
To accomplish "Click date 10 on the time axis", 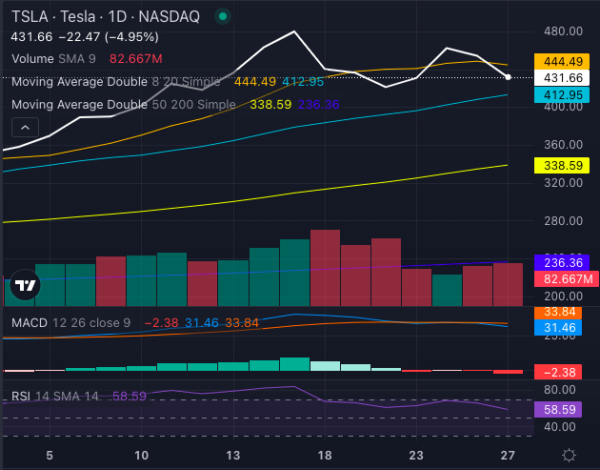I will [x=141, y=455].
